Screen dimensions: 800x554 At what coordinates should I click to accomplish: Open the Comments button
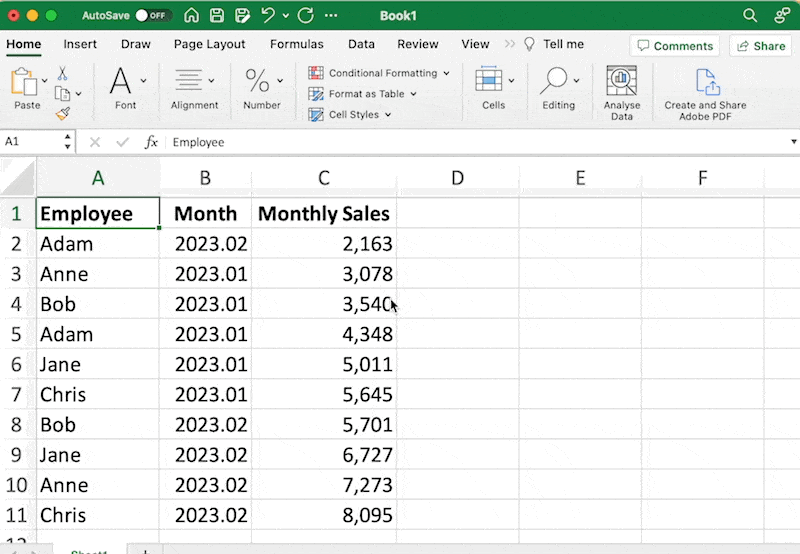tap(675, 46)
